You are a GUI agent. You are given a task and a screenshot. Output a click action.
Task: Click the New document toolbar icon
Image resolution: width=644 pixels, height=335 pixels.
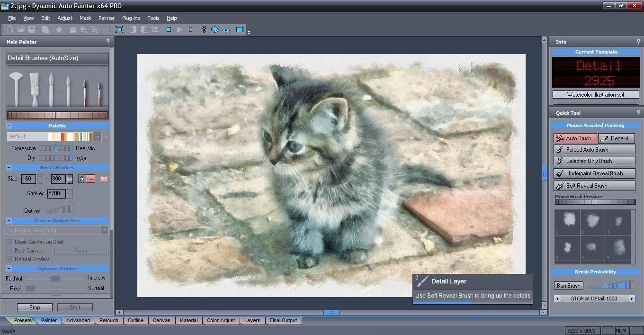click(10, 29)
